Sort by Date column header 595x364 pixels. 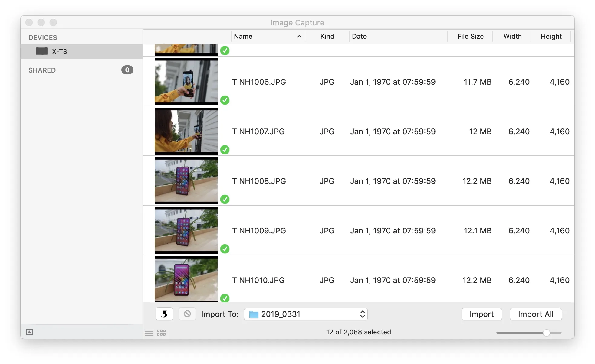398,37
